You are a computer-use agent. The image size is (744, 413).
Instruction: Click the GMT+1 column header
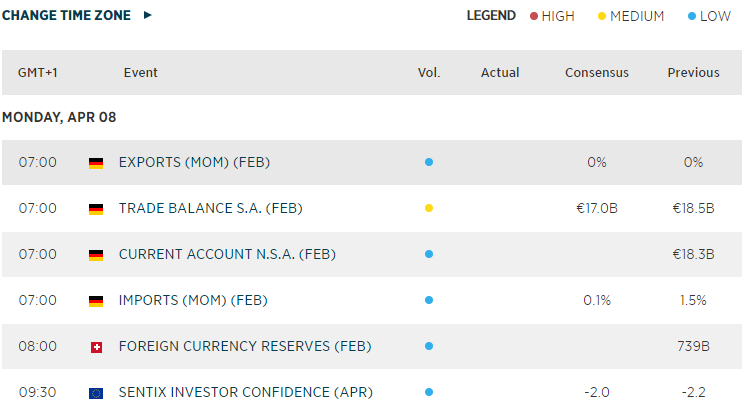click(x=37, y=73)
